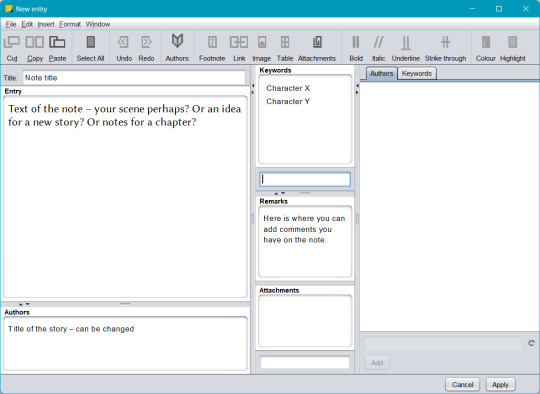
Task: Insert a Footnote
Action: click(x=212, y=48)
